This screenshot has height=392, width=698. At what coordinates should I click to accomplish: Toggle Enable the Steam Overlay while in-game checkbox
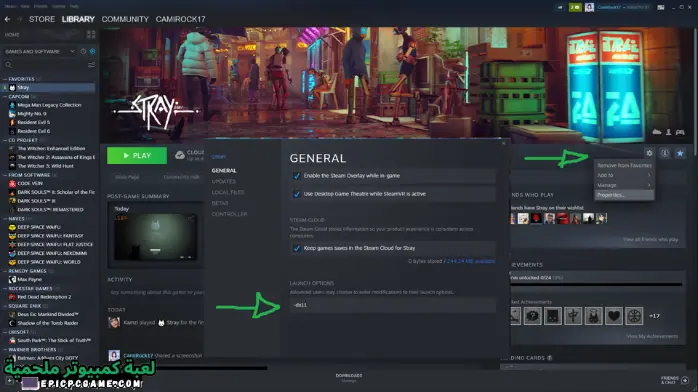coord(297,176)
